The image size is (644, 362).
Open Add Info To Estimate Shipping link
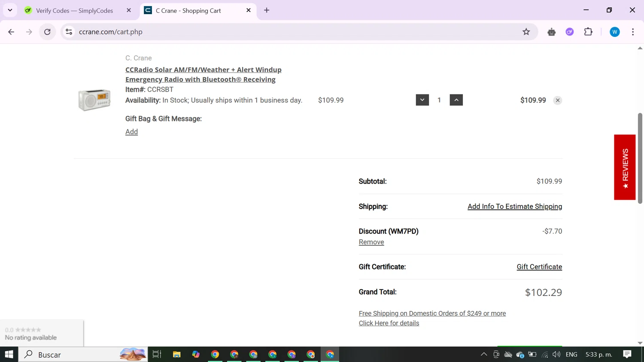(515, 206)
